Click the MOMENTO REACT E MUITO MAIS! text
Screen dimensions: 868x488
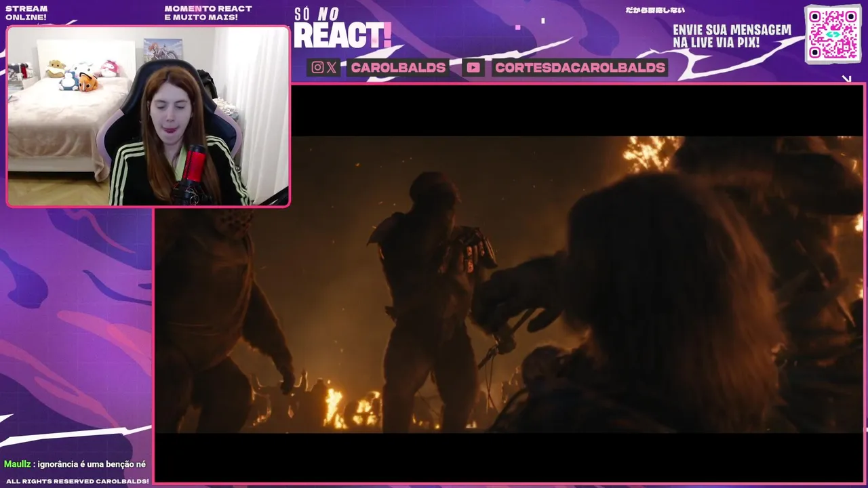point(208,13)
